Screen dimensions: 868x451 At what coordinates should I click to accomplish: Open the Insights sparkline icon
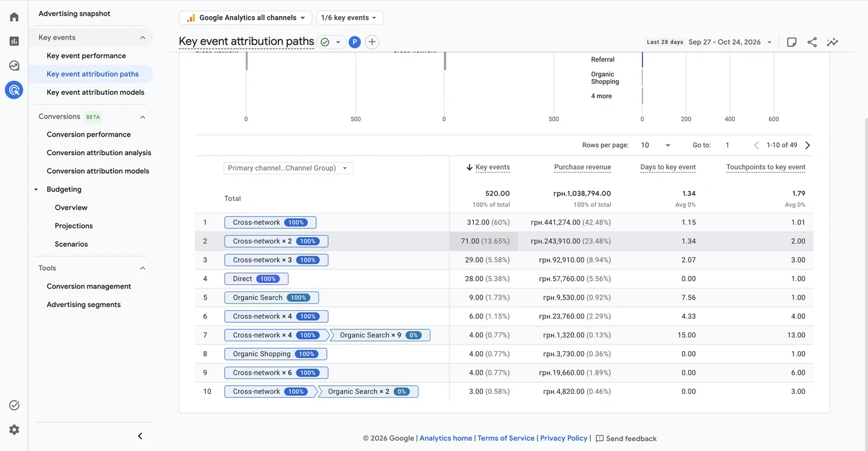(x=833, y=42)
